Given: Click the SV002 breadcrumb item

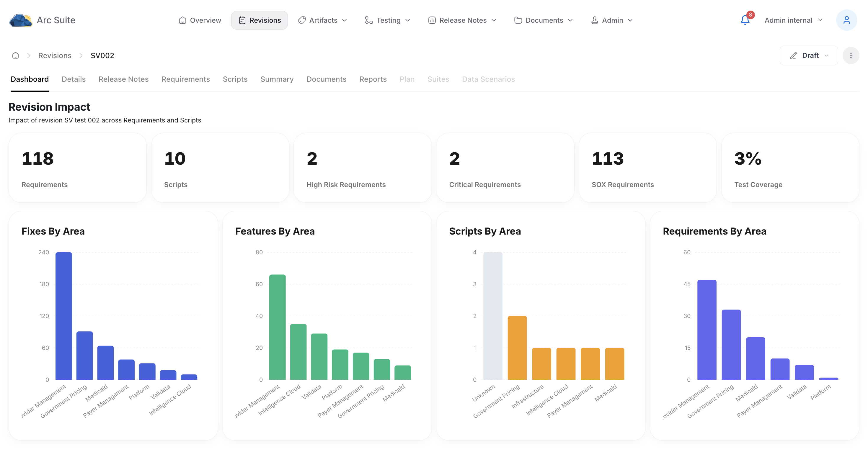Looking at the screenshot, I should [x=102, y=55].
